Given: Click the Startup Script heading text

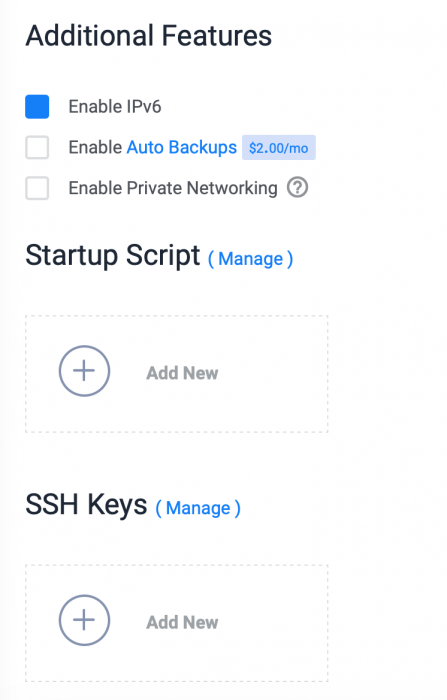Looking at the screenshot, I should (x=113, y=256).
